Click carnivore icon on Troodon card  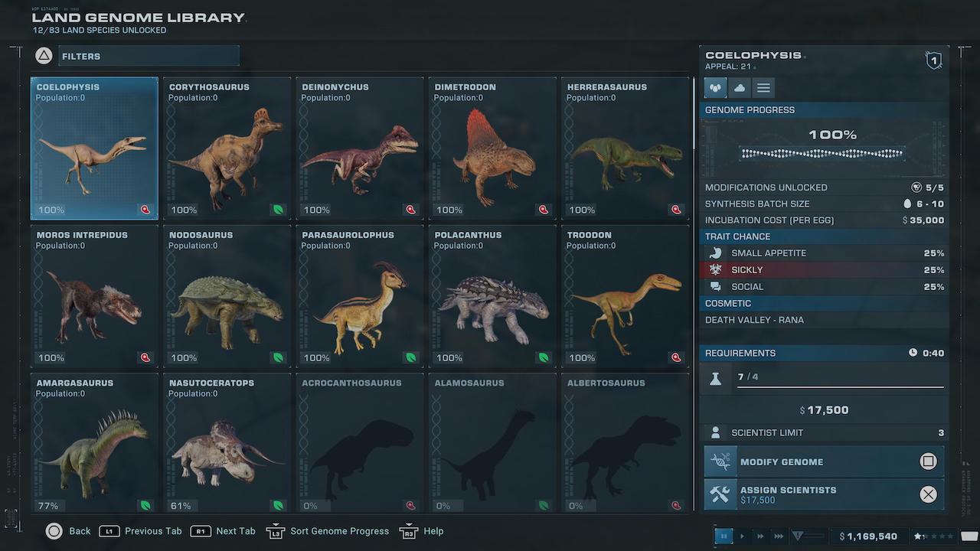point(677,357)
